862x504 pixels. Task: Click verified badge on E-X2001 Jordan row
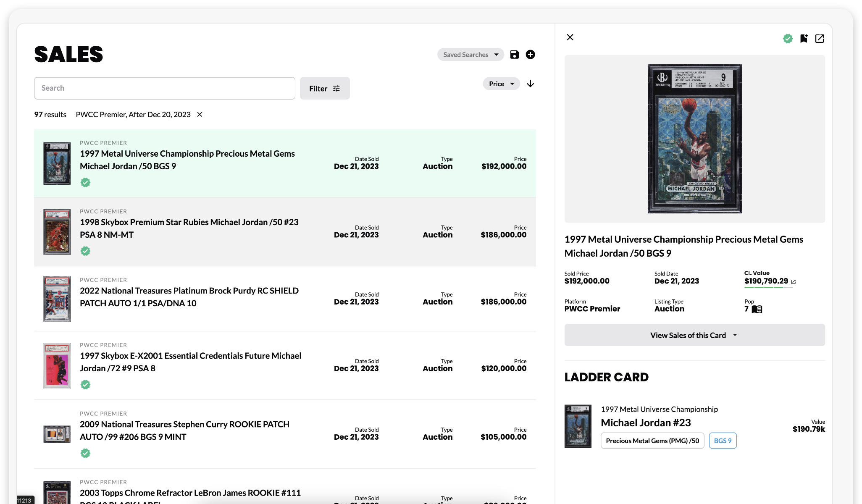pyautogui.click(x=85, y=385)
